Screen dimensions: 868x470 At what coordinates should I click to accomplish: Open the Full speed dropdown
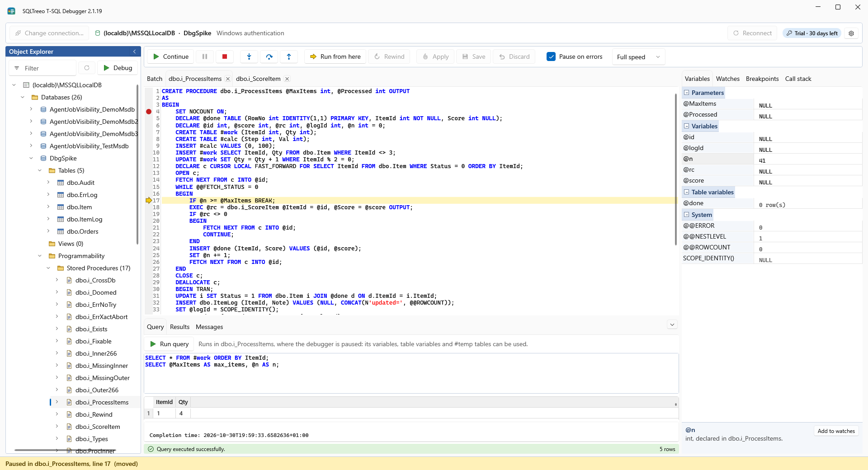638,57
